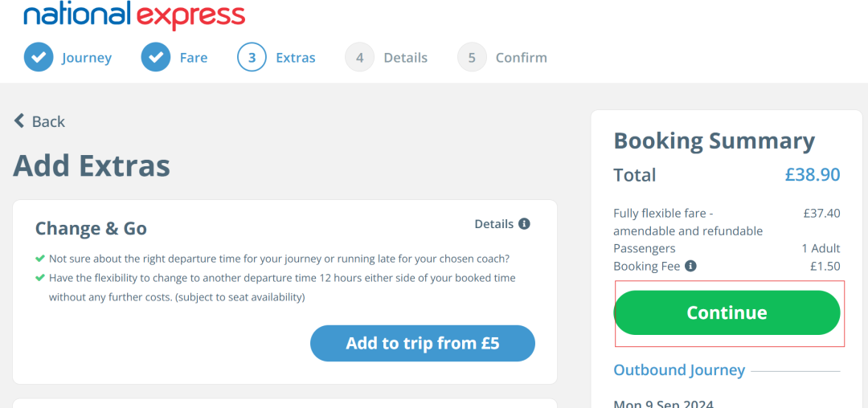Image resolution: width=868 pixels, height=408 pixels.
Task: Click the National Express logo
Action: 134,15
